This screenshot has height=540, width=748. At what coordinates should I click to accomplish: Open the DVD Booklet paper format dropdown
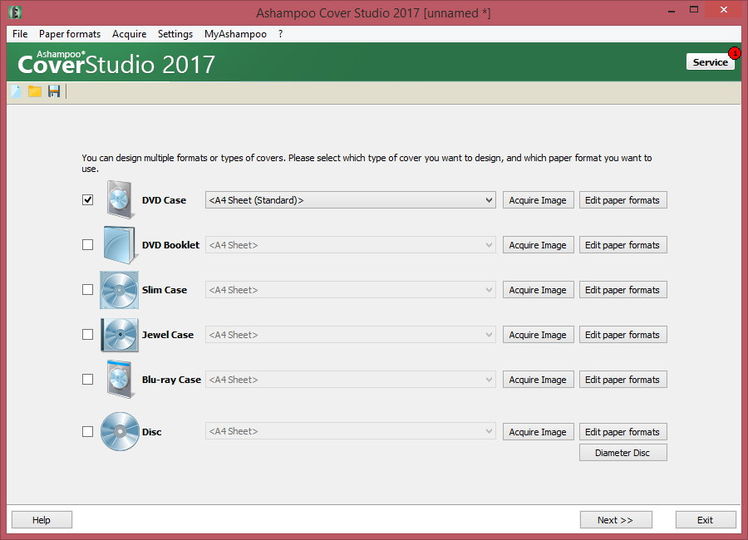(350, 245)
